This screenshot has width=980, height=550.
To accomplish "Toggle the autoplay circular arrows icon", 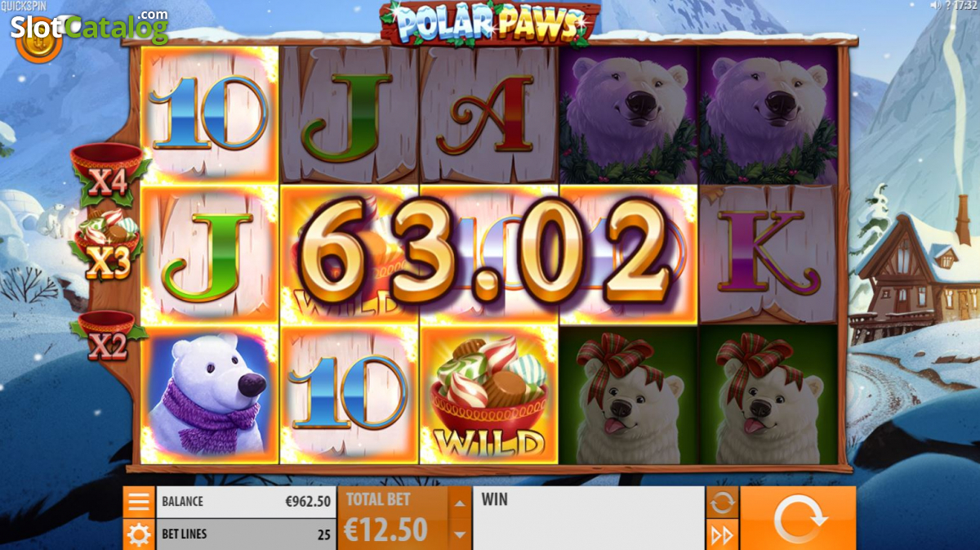I will click(x=723, y=503).
